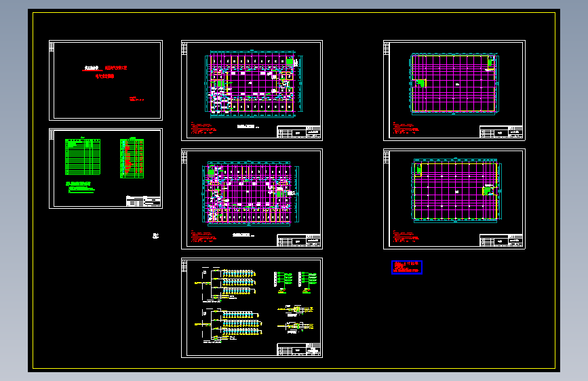588x381 pixels.
Task: Select the top middle floor plan drawing
Action: [x=252, y=90]
